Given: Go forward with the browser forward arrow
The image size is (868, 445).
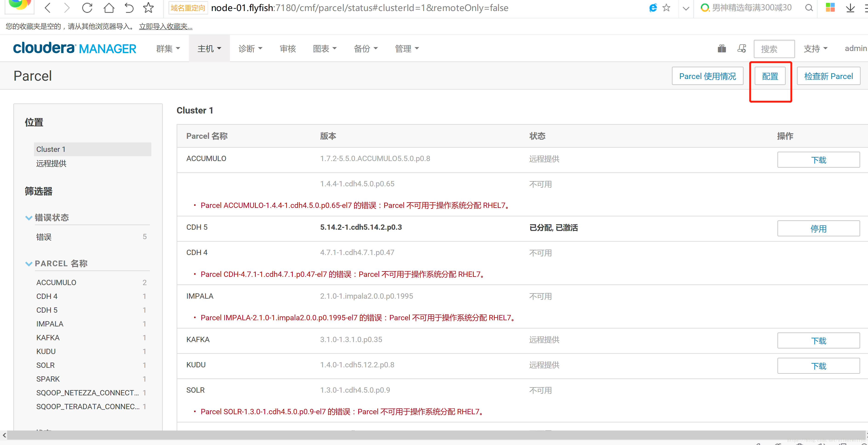Looking at the screenshot, I should [67, 8].
